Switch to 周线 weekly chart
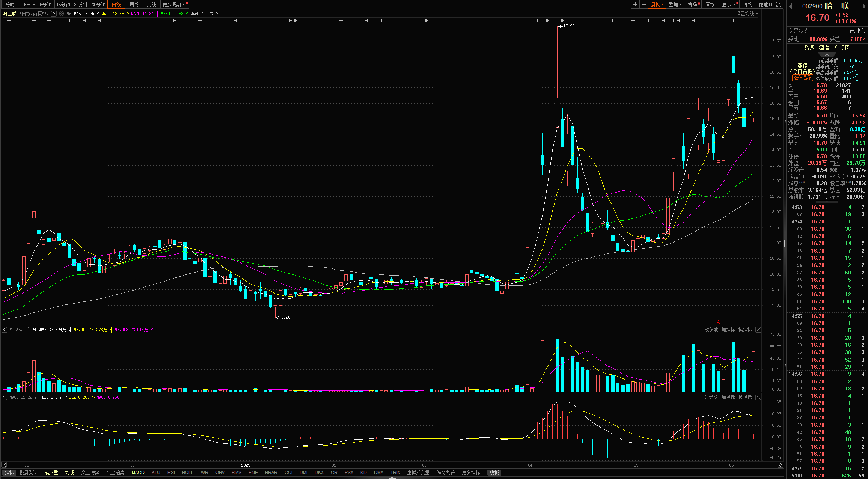This screenshot has height=479, width=868. [x=134, y=5]
